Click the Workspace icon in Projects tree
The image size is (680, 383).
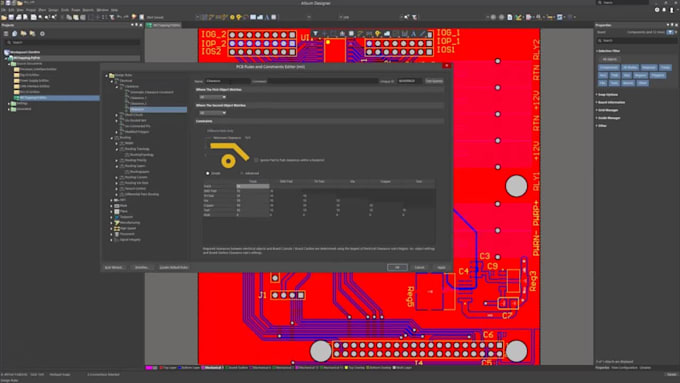pyautogui.click(x=7, y=52)
